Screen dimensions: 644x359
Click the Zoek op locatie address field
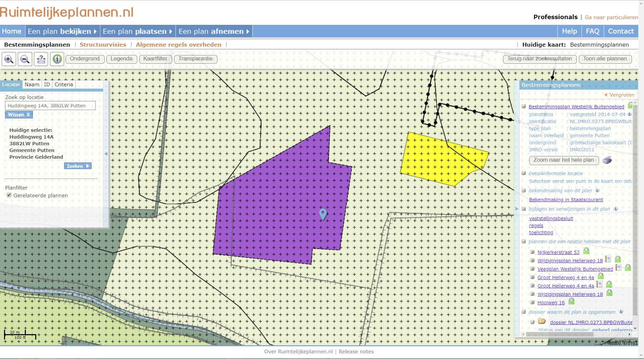pos(50,106)
